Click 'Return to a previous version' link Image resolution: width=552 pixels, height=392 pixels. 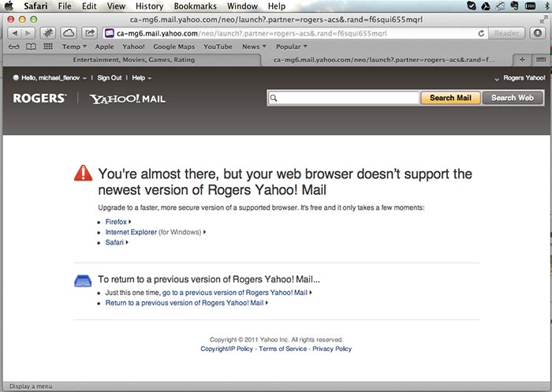pyautogui.click(x=184, y=303)
